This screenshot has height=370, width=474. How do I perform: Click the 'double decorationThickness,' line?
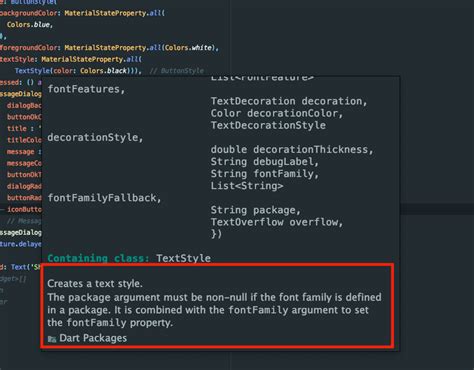click(292, 150)
